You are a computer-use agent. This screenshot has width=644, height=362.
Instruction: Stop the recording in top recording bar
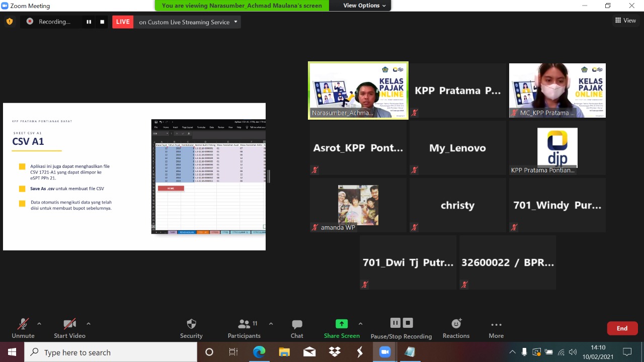(x=102, y=22)
